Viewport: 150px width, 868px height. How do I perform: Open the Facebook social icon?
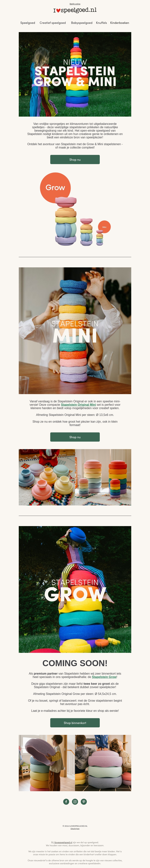tap(66, 802)
